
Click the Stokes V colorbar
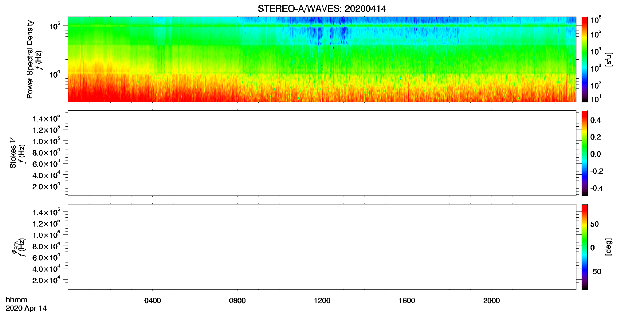(x=584, y=153)
